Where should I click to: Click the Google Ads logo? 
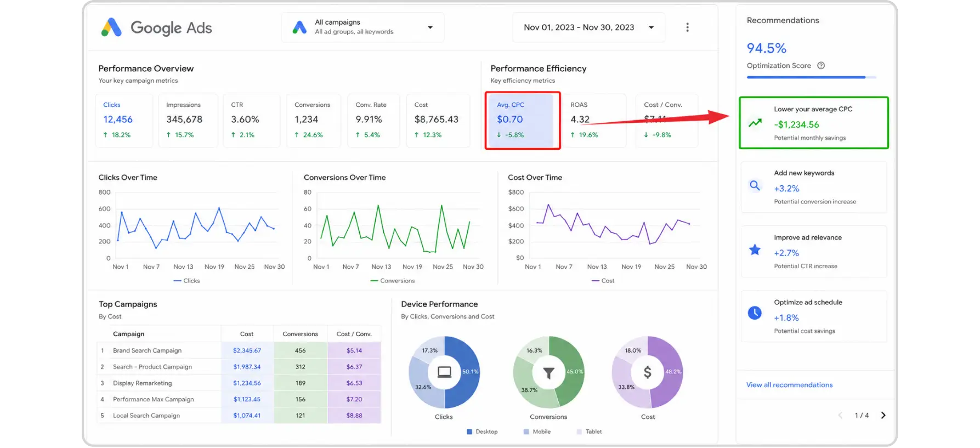point(157,27)
